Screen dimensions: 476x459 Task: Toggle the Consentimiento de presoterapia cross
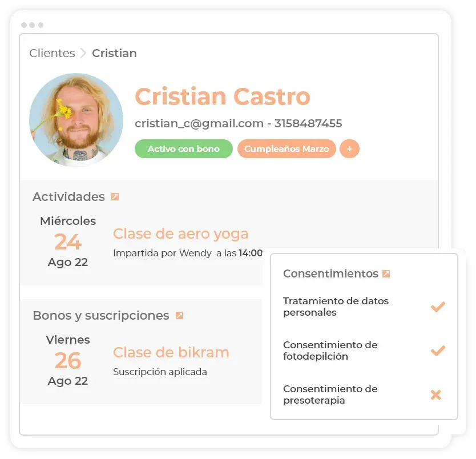click(436, 394)
